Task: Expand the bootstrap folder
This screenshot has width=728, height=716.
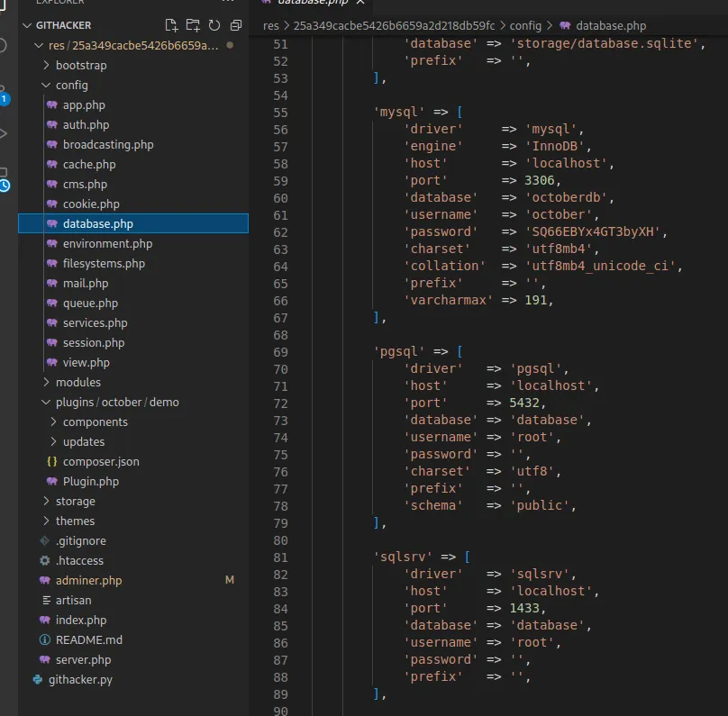Action: click(80, 65)
